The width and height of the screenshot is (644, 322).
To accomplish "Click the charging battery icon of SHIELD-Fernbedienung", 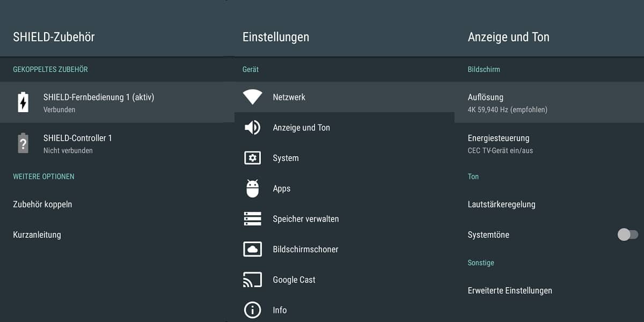I will click(x=23, y=102).
